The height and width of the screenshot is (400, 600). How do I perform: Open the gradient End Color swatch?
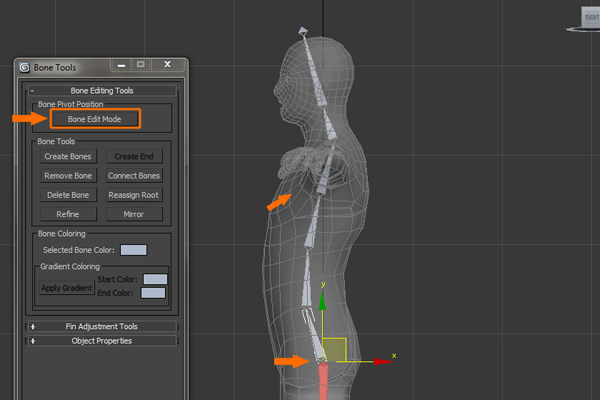[153, 293]
